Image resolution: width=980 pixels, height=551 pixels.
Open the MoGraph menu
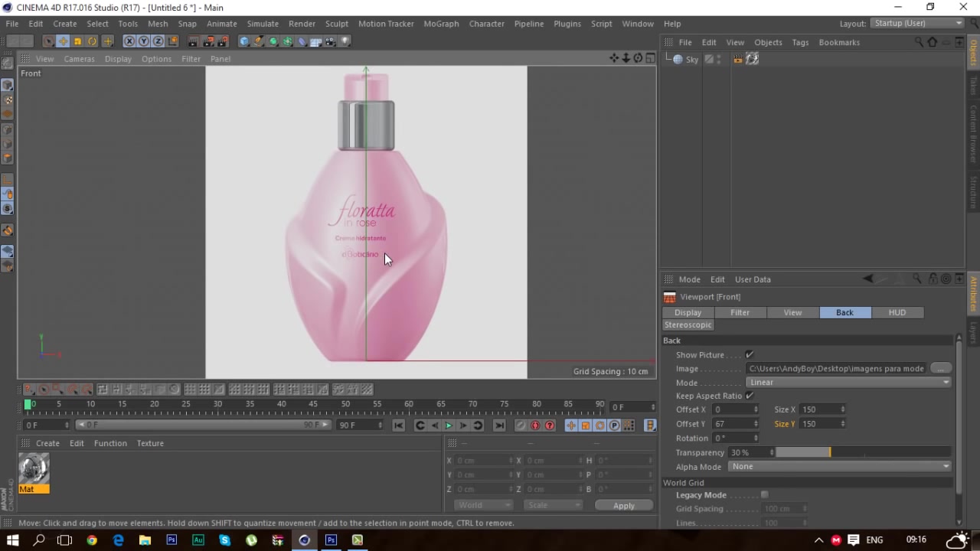441,24
